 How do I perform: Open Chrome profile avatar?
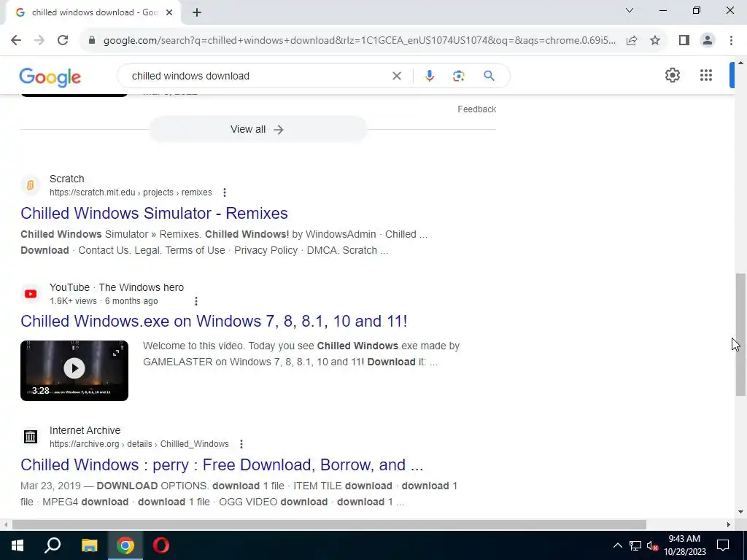[708, 41]
